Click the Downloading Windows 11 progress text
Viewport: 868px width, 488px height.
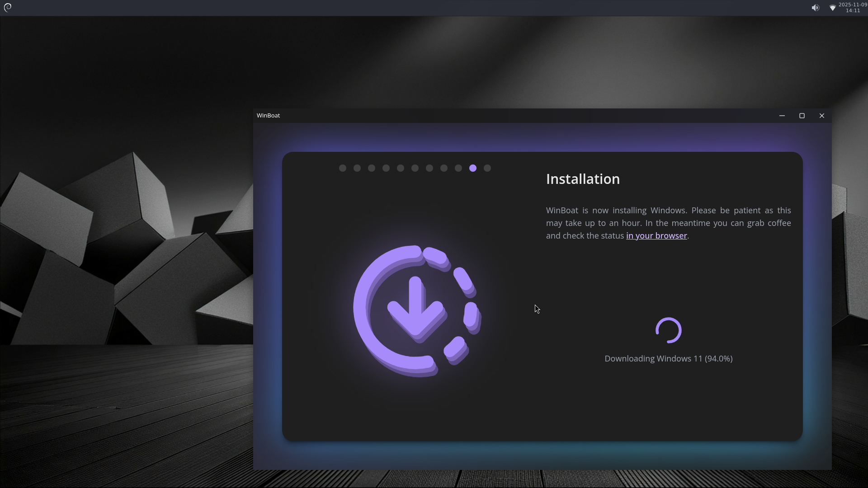tap(668, 359)
